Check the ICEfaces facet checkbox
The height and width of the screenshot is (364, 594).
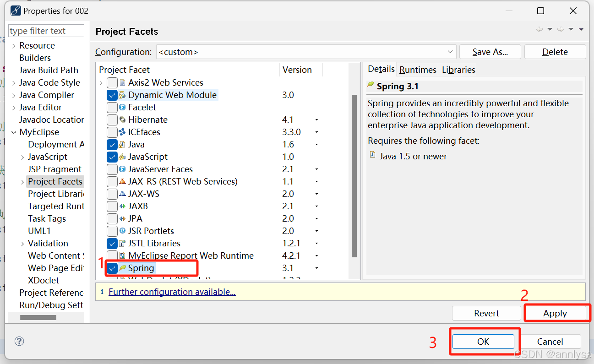(x=112, y=132)
